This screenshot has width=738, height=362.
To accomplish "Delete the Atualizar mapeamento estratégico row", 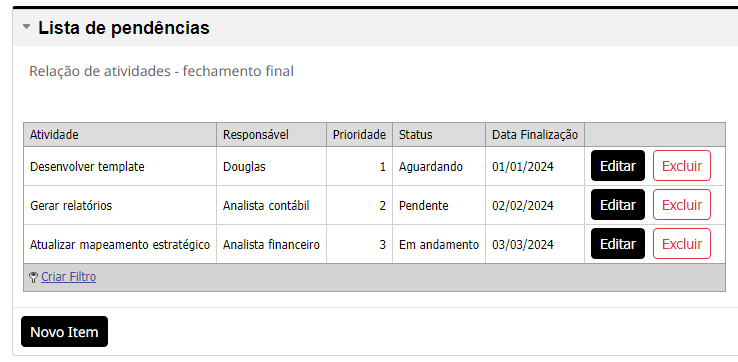I will [x=682, y=244].
